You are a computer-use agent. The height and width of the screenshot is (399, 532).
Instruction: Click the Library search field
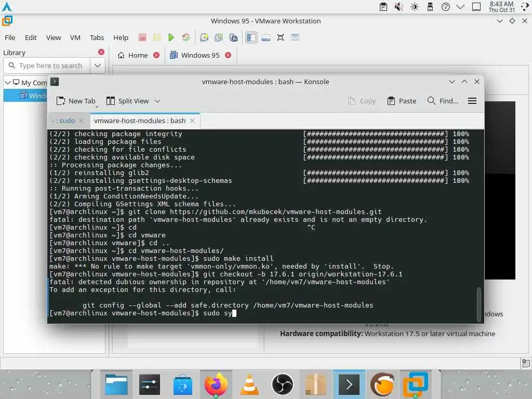pyautogui.click(x=47, y=65)
